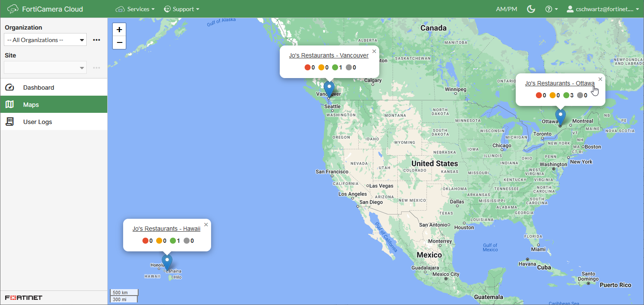
Task: Click the 'San Francisco' city label
Action: pyautogui.click(x=332, y=172)
